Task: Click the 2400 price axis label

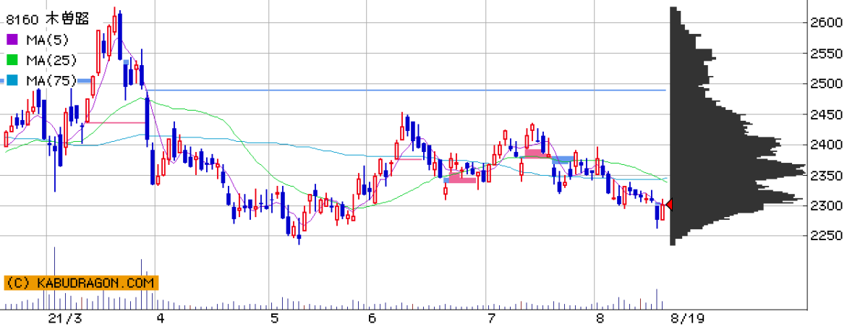Action: click(x=826, y=145)
